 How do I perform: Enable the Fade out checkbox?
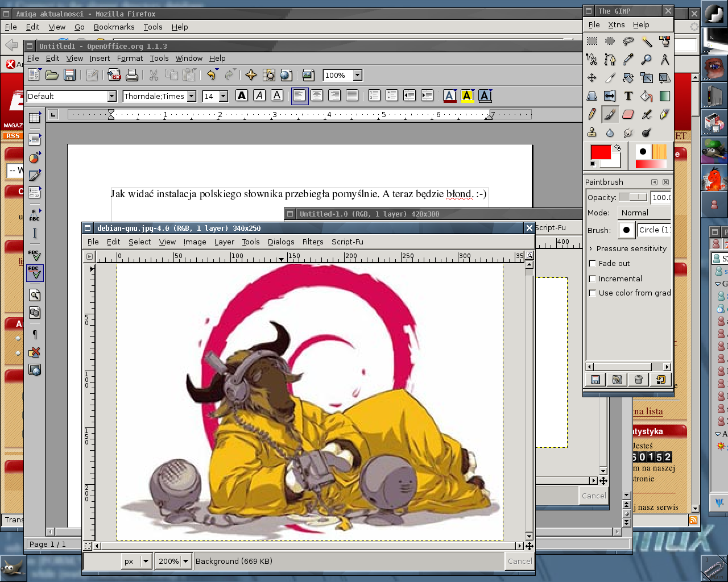pos(593,264)
